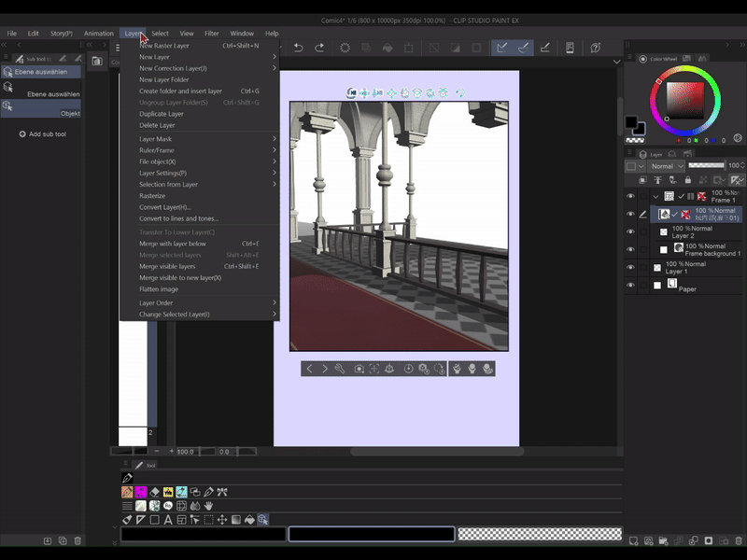Viewport: 747px width, 560px height.
Task: Click previous 3D preset arrow under canvas
Action: tap(310, 369)
